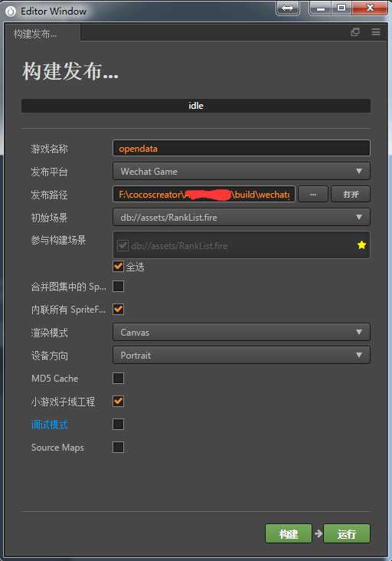
Task: Click the large 构建发布... heading
Action: [x=70, y=71]
